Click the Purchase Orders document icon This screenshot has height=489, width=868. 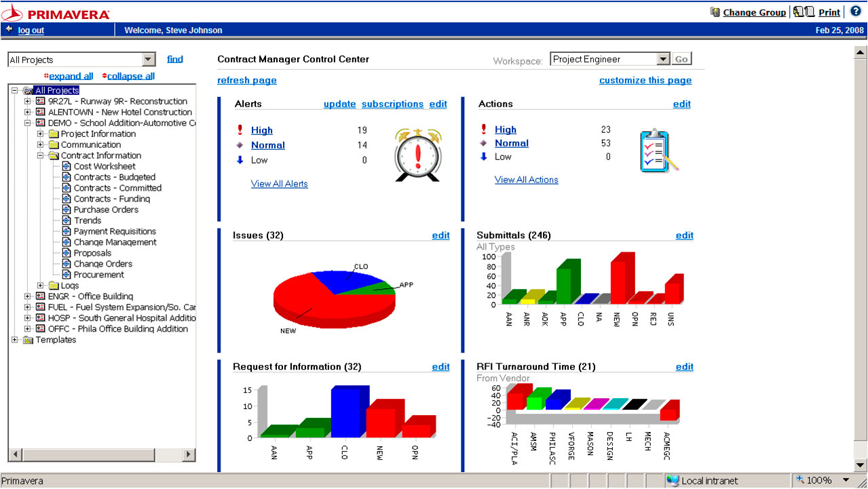tap(67, 210)
